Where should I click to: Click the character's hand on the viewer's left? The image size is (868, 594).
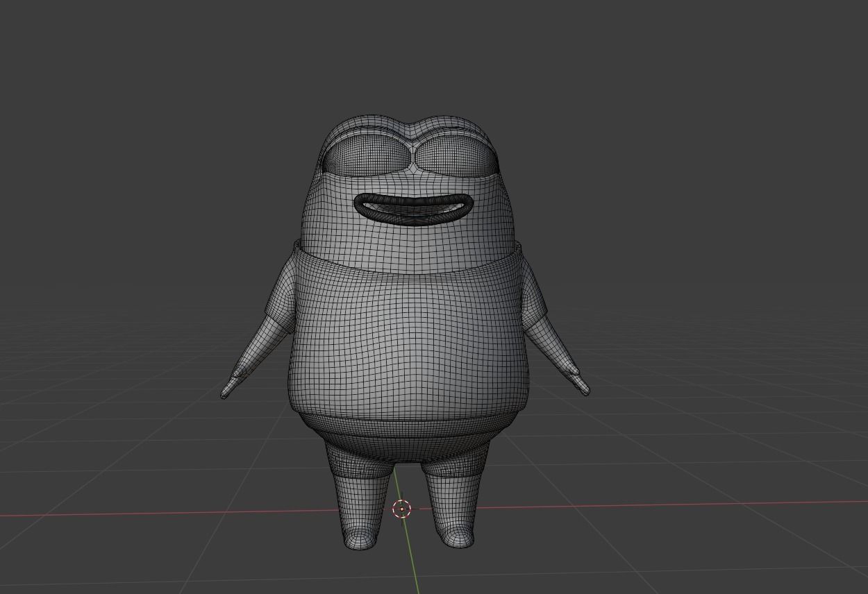click(x=233, y=386)
